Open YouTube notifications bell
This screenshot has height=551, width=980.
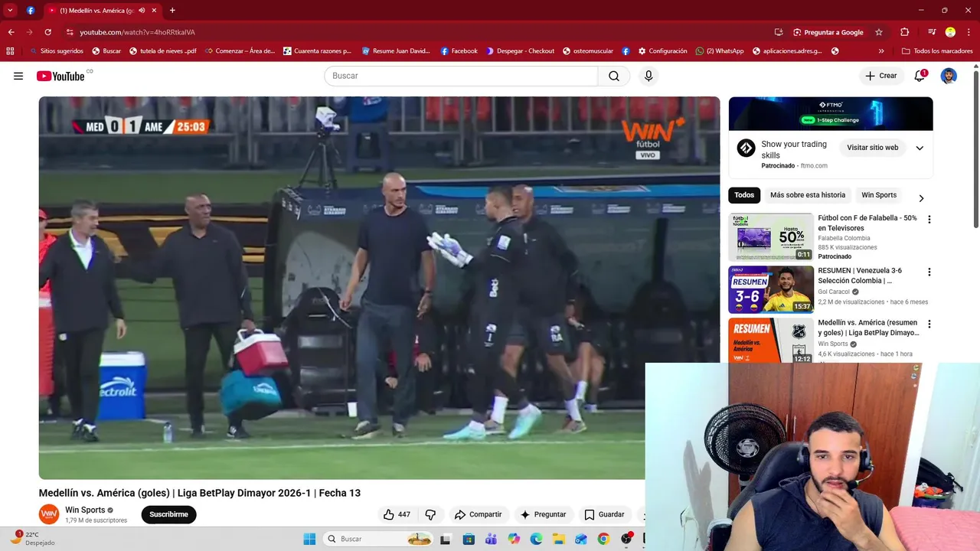[x=920, y=76]
